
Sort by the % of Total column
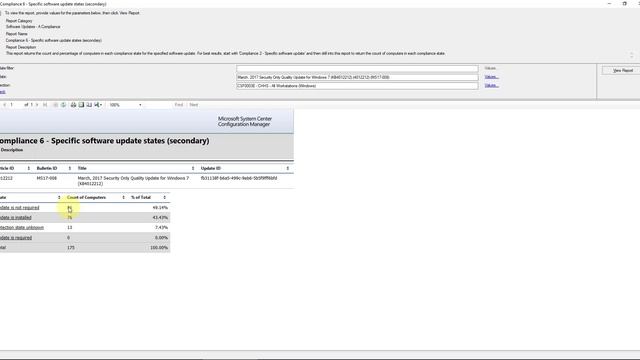coord(165,198)
